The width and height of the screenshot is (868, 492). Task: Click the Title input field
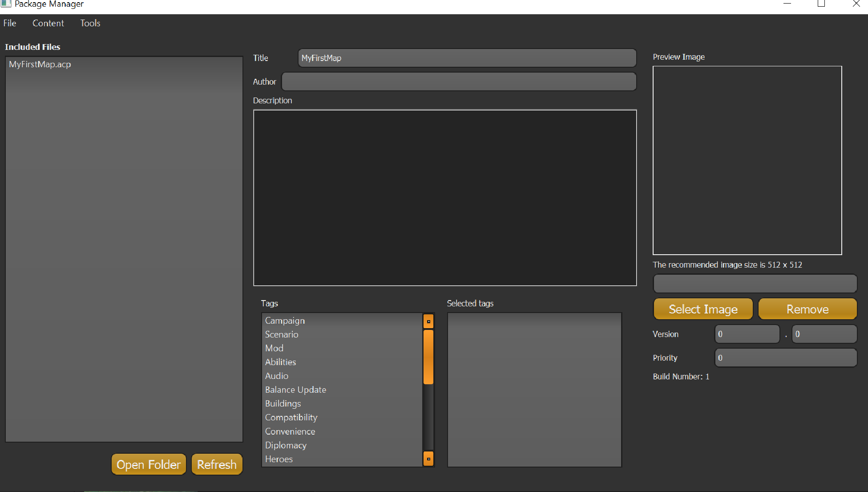pyautogui.click(x=466, y=58)
